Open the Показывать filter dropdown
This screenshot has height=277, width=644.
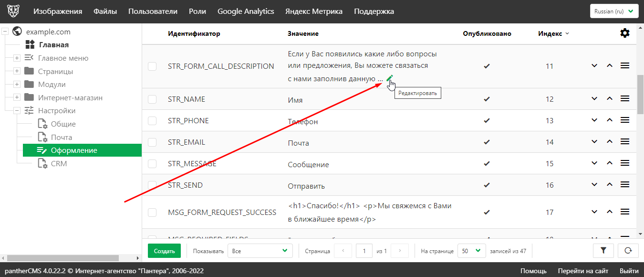[x=260, y=251]
